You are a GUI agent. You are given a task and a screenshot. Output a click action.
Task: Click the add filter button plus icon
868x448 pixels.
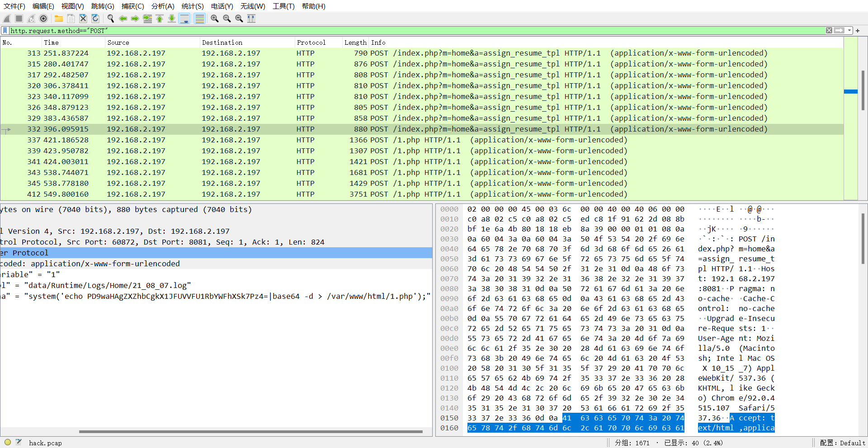click(858, 30)
